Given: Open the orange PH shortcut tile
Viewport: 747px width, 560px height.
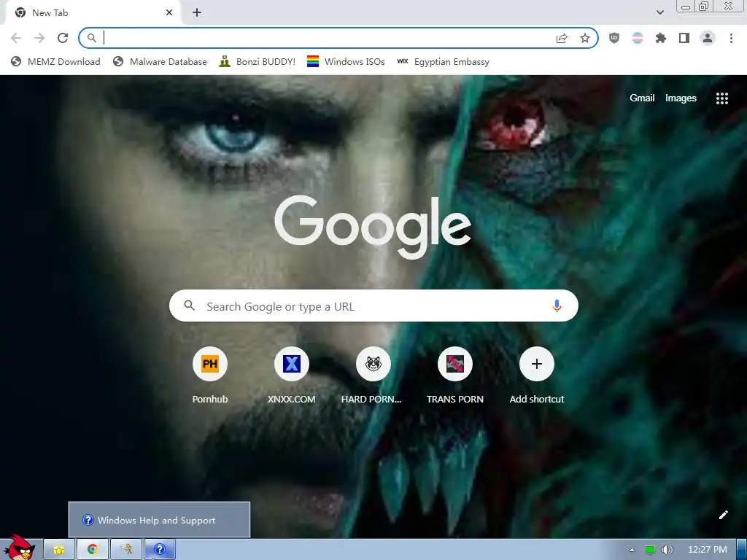Looking at the screenshot, I should (x=210, y=364).
